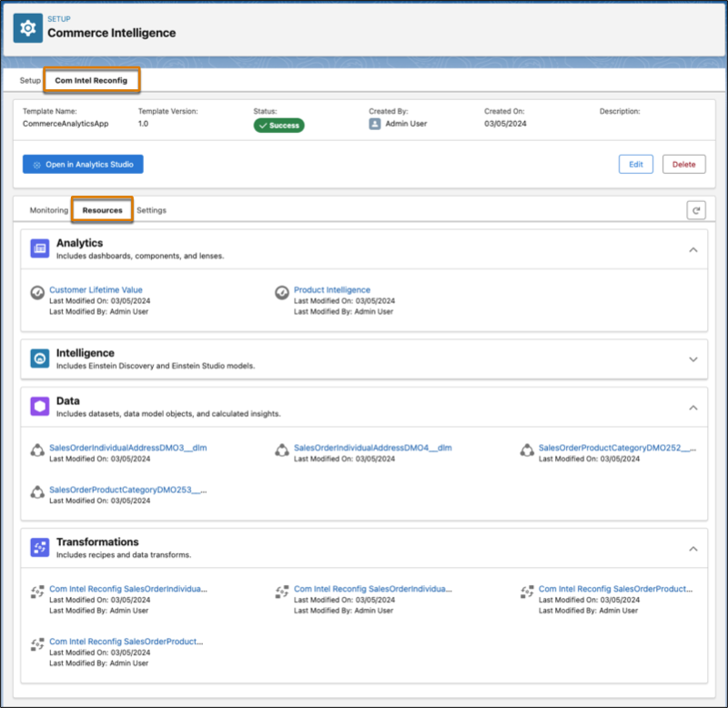Click Open in Analytics Studio button
Screen dimensions: 728x708
click(x=83, y=165)
